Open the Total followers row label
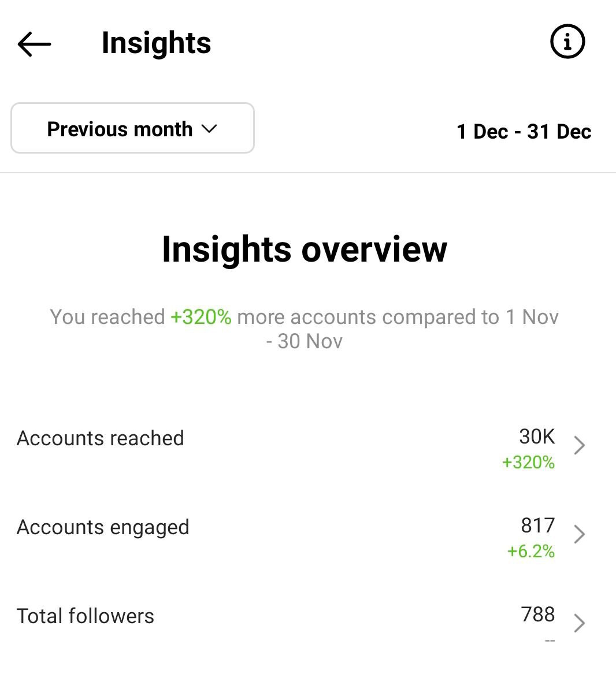The height and width of the screenshot is (693, 616). pyautogui.click(x=86, y=616)
